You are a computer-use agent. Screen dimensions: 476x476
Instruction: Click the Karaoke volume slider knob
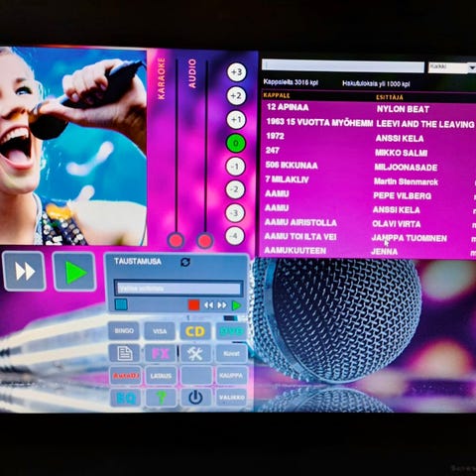(176, 241)
